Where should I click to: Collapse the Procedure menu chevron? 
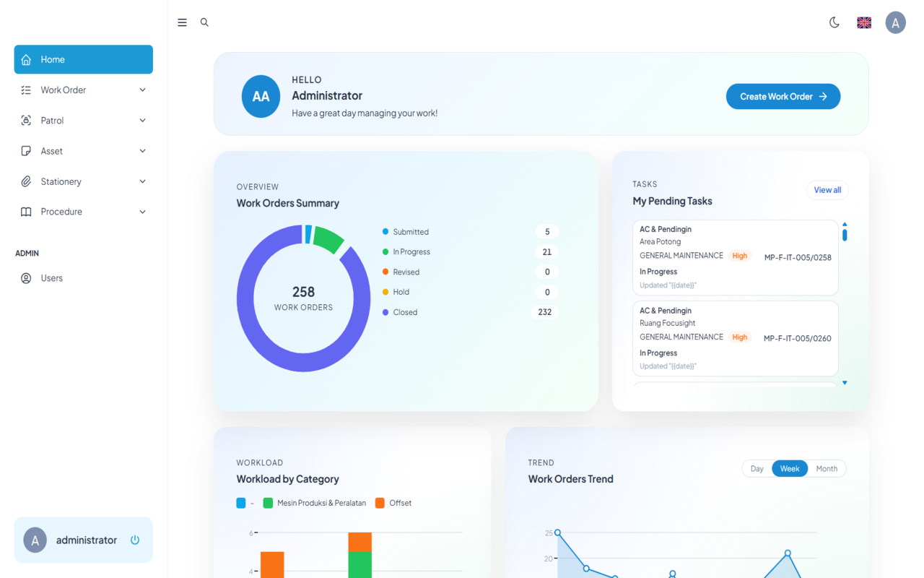[x=141, y=211]
